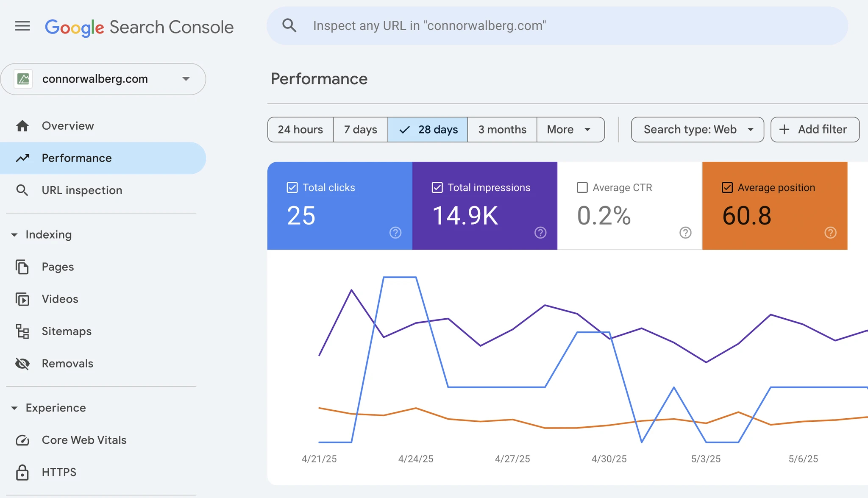Click the Performance chart icon in sidebar

click(22, 158)
